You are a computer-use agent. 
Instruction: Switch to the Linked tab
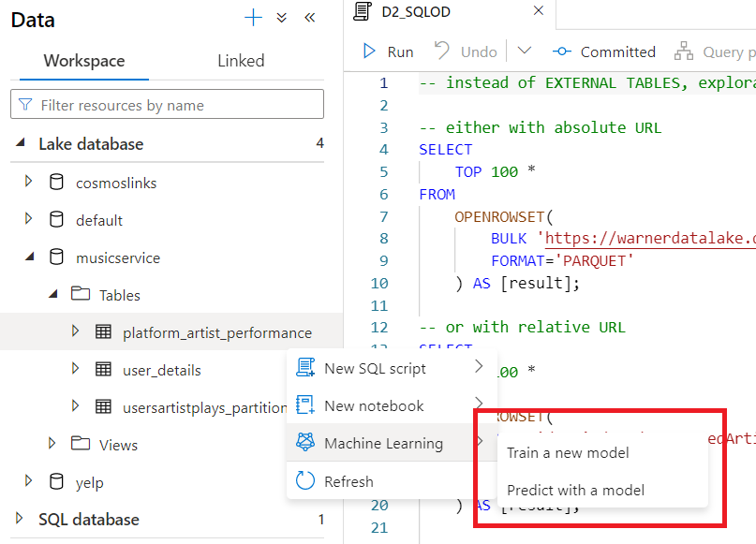click(241, 61)
